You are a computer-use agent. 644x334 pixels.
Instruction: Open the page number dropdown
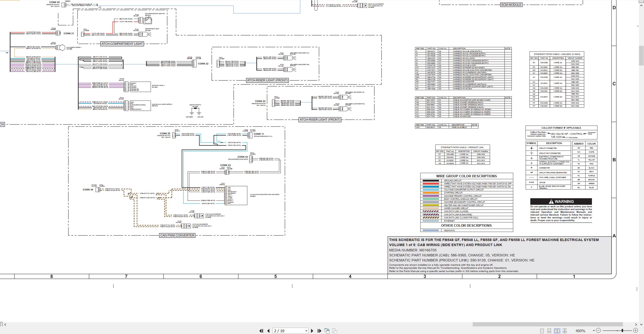tap(306, 331)
